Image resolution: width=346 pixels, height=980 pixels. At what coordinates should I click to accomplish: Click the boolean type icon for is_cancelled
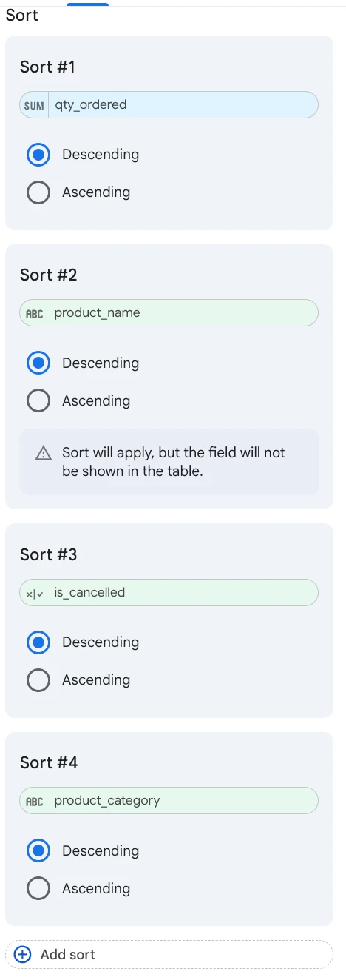(x=35, y=593)
